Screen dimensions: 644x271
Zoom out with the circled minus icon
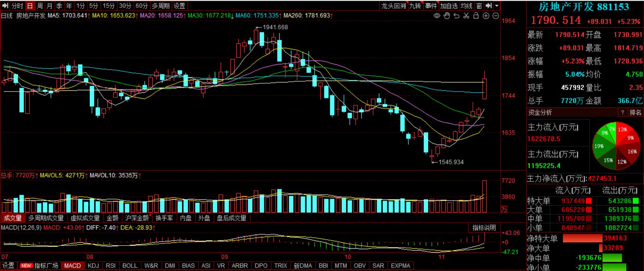(x=496, y=16)
